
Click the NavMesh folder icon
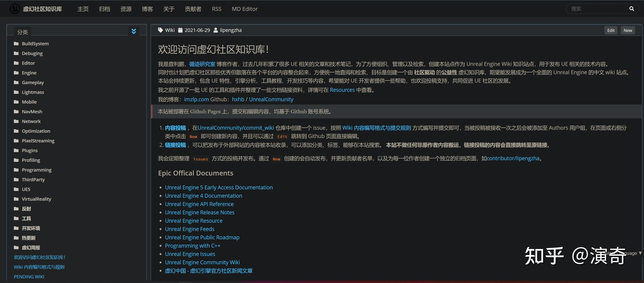(x=16, y=112)
